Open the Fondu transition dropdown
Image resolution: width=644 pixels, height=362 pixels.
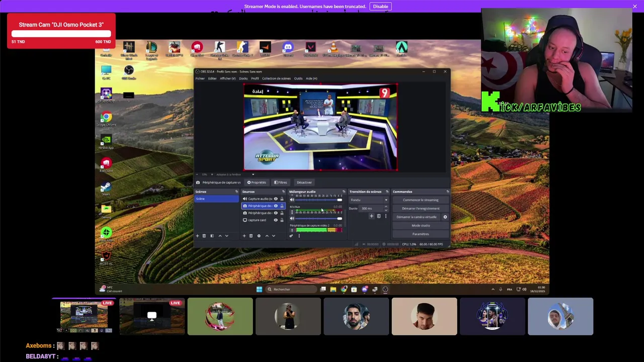pyautogui.click(x=369, y=200)
